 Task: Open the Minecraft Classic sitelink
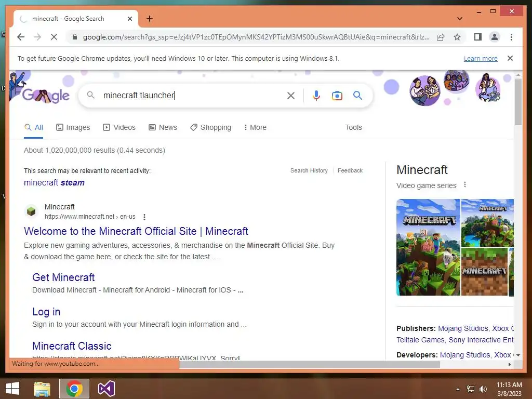[72, 345]
